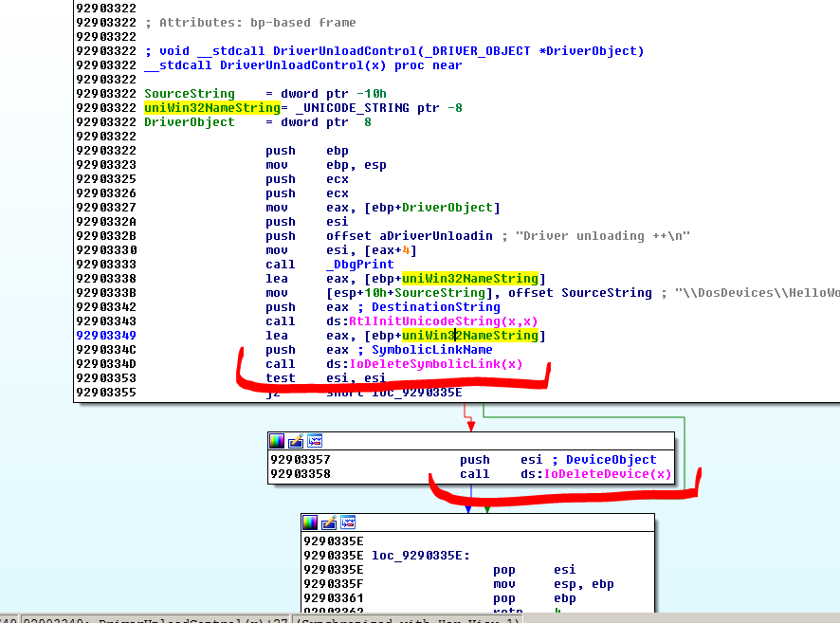Click the highlighted address 92903349
840x623 pixels.
tap(107, 336)
